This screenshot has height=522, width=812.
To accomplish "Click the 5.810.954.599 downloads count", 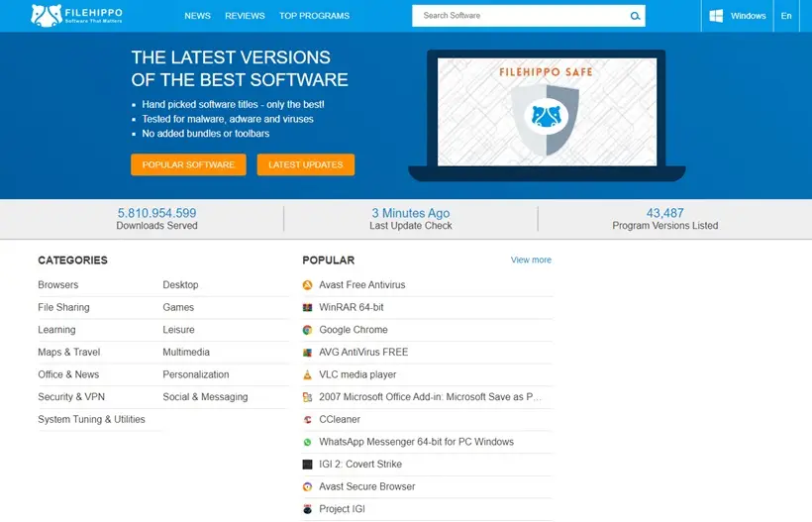I will (x=156, y=213).
